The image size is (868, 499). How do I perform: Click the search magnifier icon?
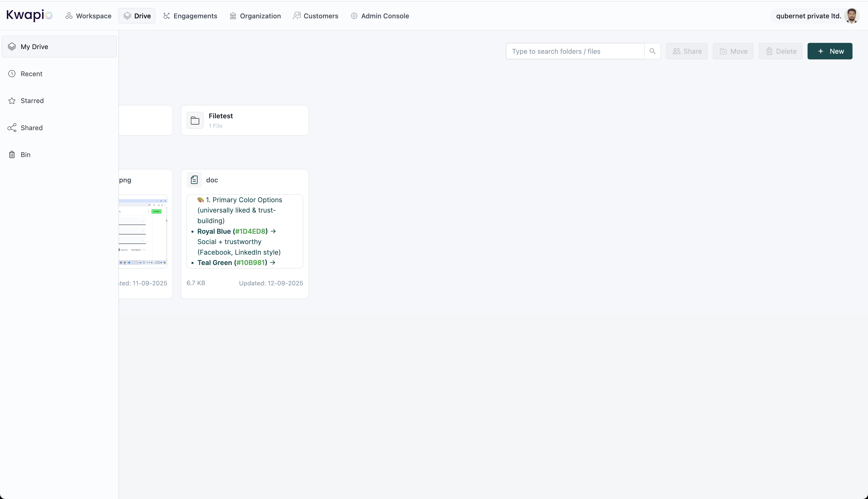[652, 51]
